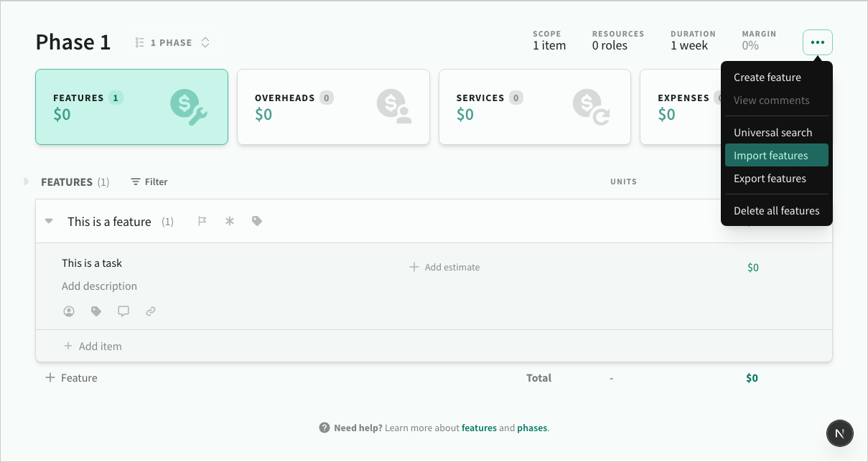Screen dimensions: 868x462
Task: Click the Add description field
Action: pos(99,286)
